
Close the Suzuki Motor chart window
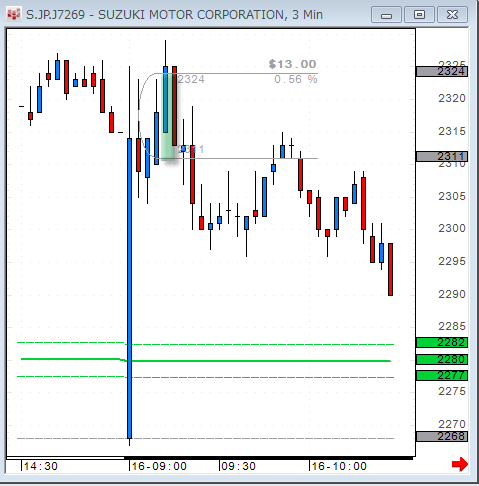click(452, 15)
